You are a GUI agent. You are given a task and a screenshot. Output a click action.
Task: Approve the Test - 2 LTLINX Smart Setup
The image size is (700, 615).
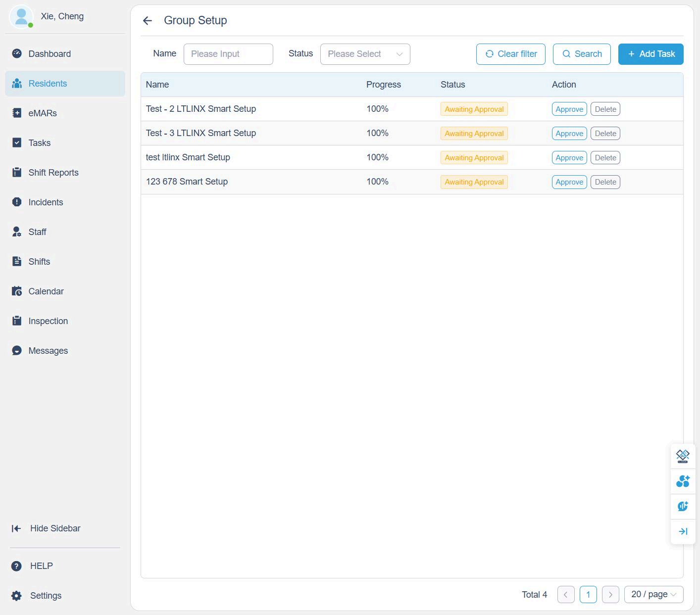point(569,109)
